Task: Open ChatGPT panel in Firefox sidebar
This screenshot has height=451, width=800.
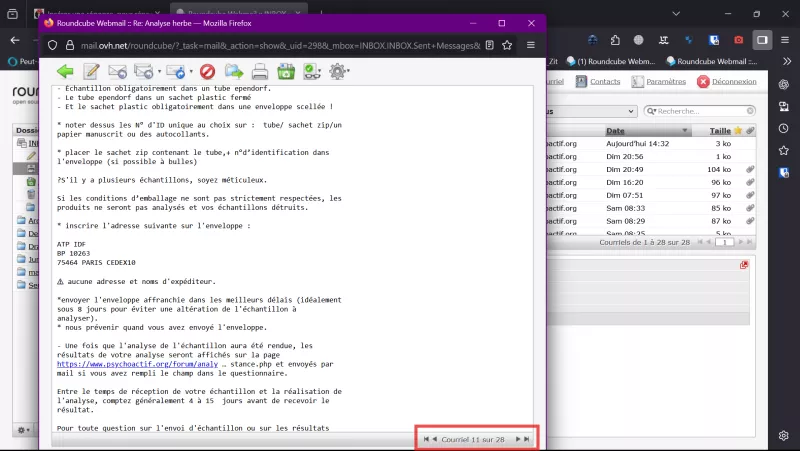Action: pos(784,85)
